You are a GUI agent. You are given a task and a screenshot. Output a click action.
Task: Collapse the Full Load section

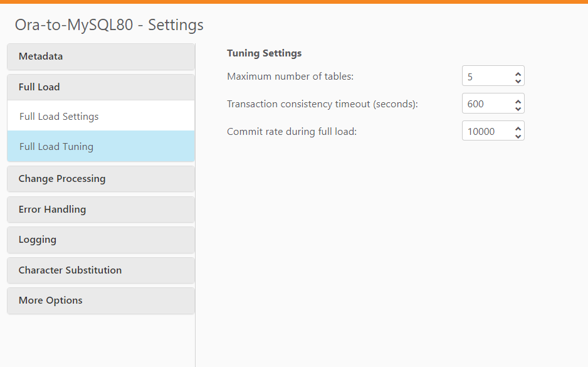point(100,87)
